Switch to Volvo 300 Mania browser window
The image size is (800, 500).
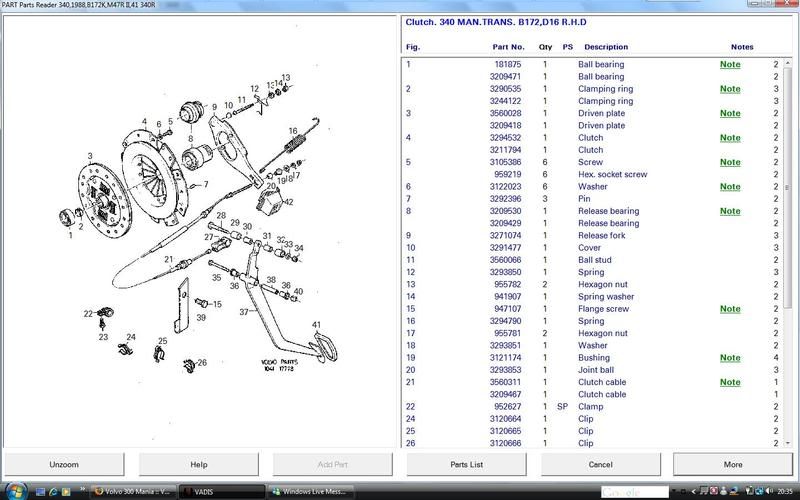coord(134,492)
